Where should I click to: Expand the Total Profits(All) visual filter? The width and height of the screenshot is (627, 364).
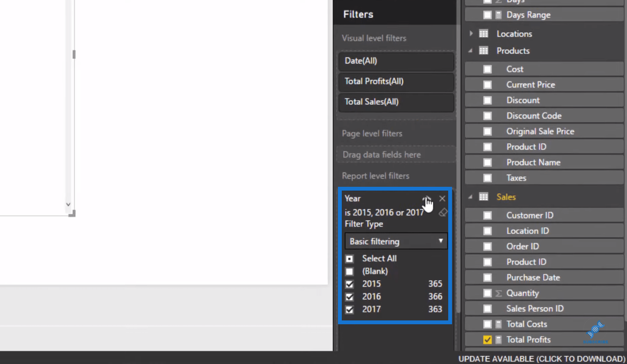396,81
